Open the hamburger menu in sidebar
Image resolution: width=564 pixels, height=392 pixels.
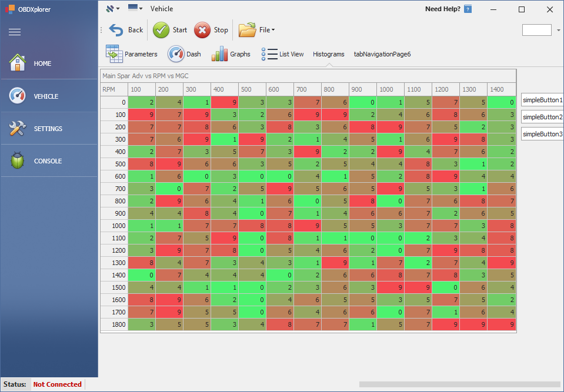coord(15,32)
